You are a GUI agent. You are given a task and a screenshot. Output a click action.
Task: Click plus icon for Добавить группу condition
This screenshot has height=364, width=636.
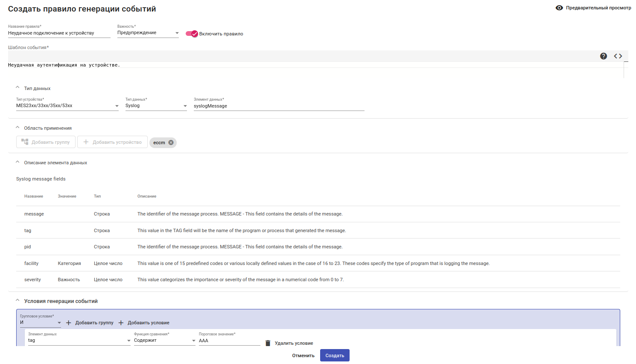point(69,323)
